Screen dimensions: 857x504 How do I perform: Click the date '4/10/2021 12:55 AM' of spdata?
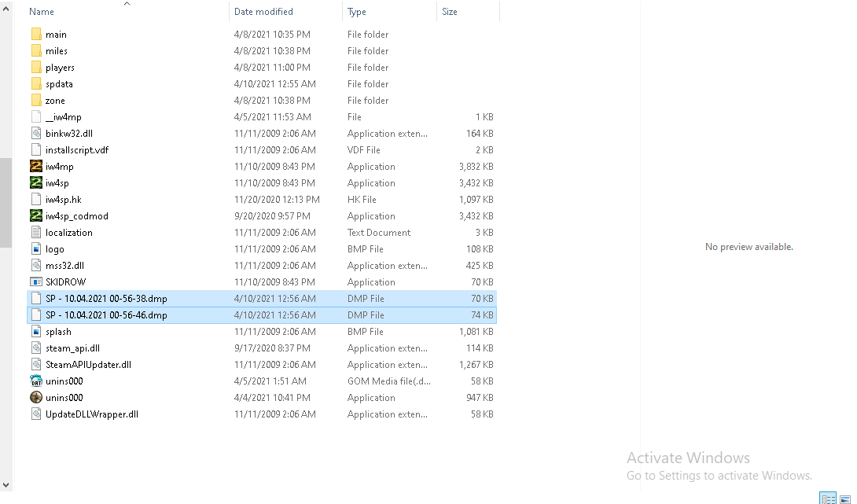[275, 83]
